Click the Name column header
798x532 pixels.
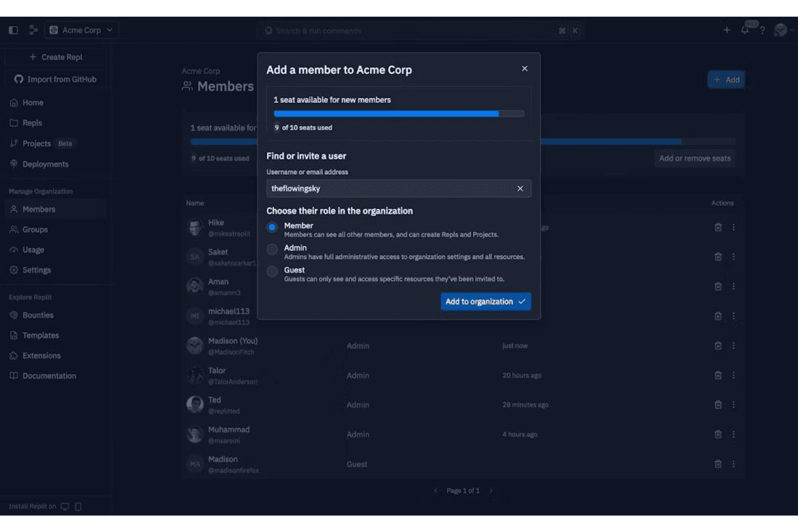click(x=195, y=203)
